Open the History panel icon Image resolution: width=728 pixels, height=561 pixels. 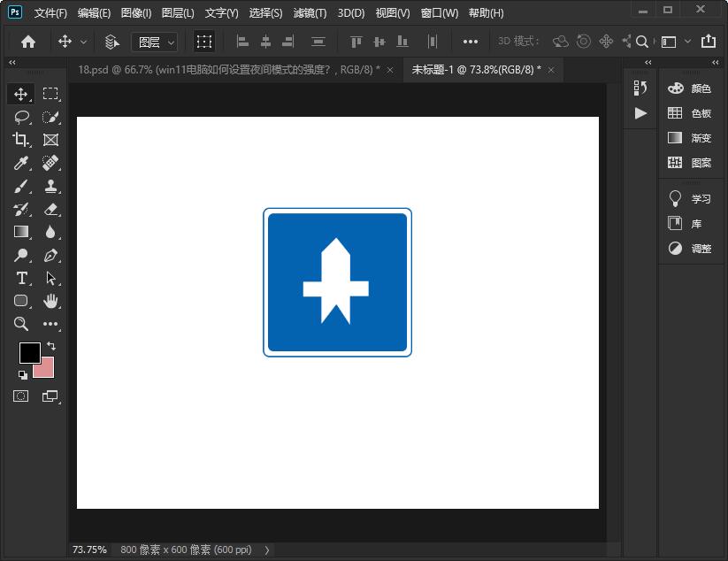[x=640, y=88]
